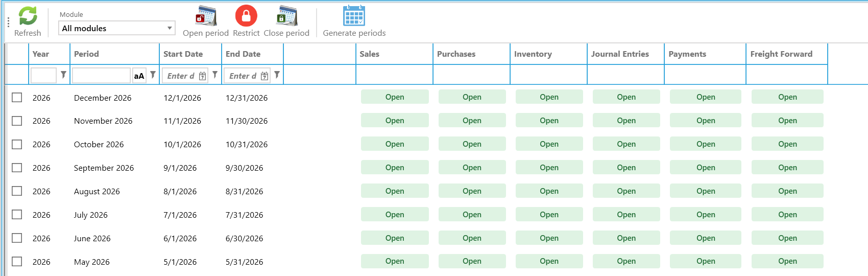Open the Year column filter funnel
868x276 pixels.
(x=63, y=75)
